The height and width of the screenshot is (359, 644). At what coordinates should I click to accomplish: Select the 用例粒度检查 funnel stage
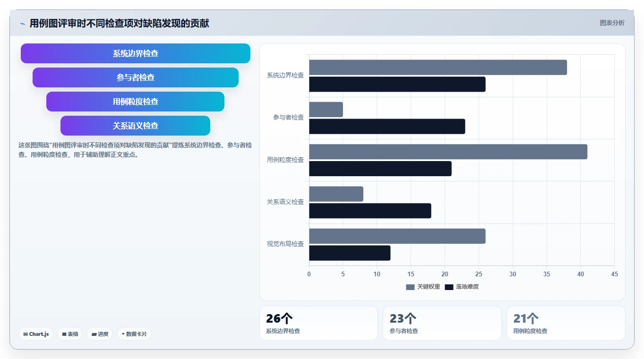coord(136,102)
